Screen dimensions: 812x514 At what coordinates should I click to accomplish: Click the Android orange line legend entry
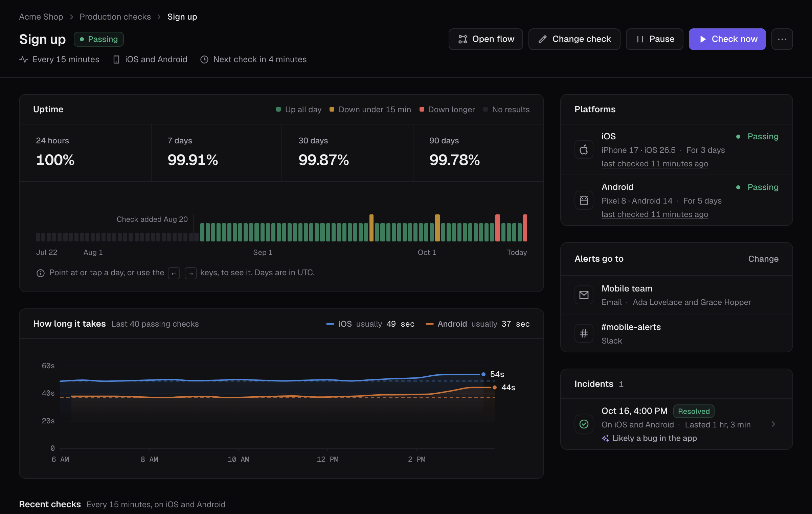pyautogui.click(x=477, y=324)
